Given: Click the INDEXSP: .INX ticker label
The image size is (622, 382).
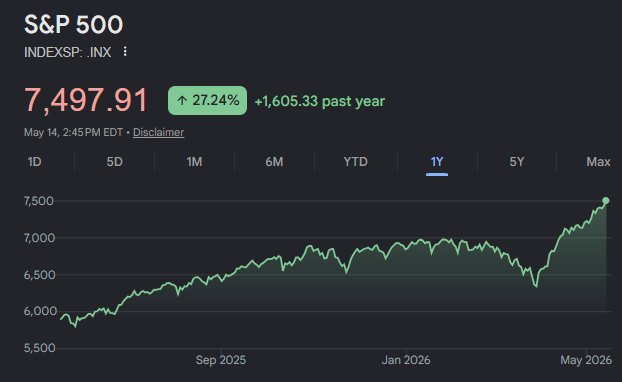Looking at the screenshot, I should pos(67,52).
